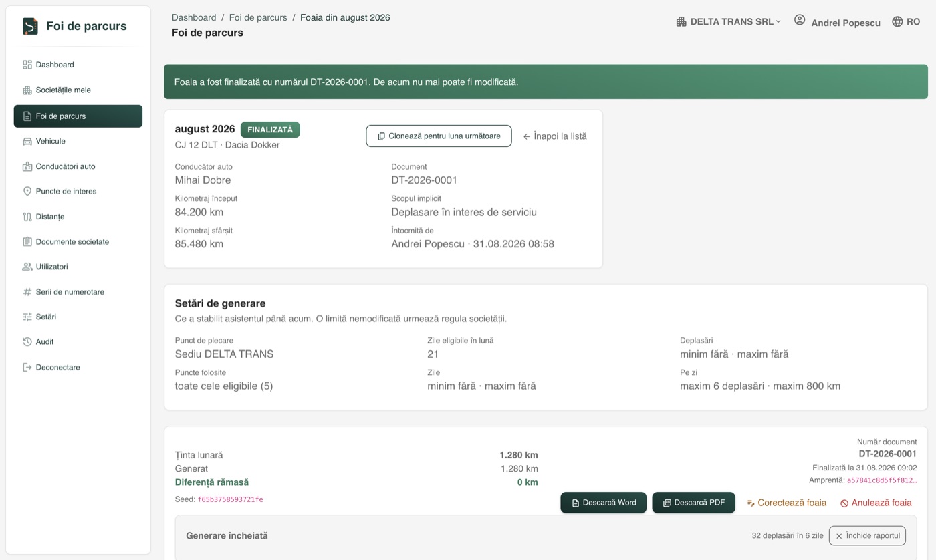
Task: Click Conducători auto badge icon
Action: (x=27, y=166)
